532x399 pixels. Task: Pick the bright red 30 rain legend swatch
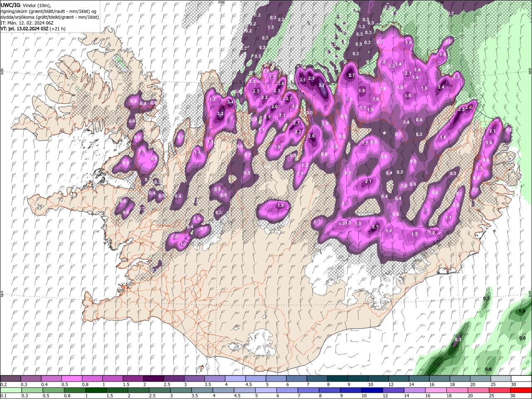point(521,390)
